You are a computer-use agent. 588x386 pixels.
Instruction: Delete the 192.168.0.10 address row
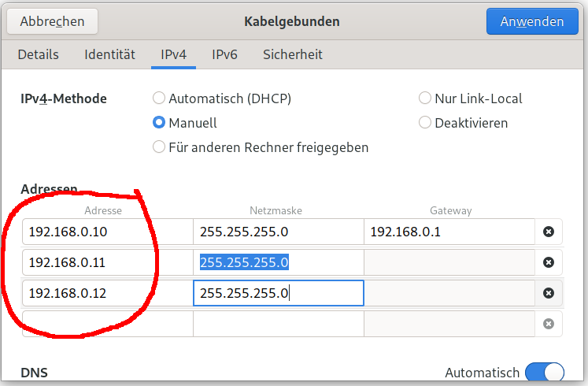(549, 232)
